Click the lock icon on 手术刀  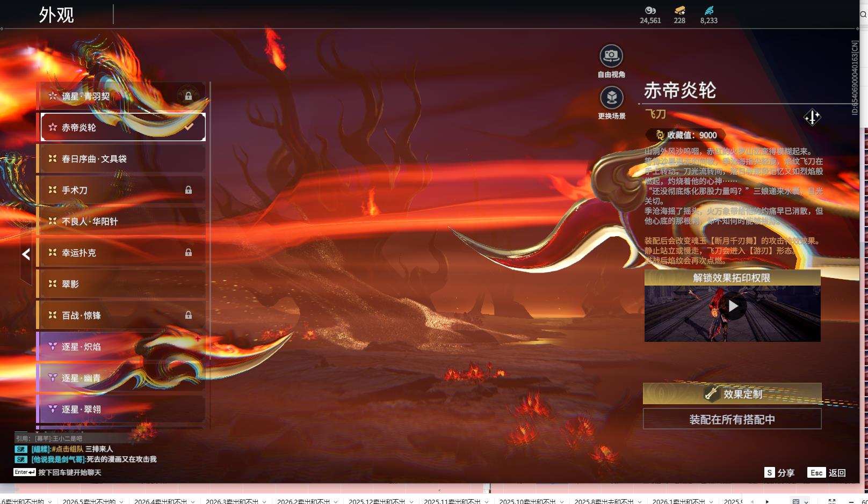pyautogui.click(x=189, y=190)
